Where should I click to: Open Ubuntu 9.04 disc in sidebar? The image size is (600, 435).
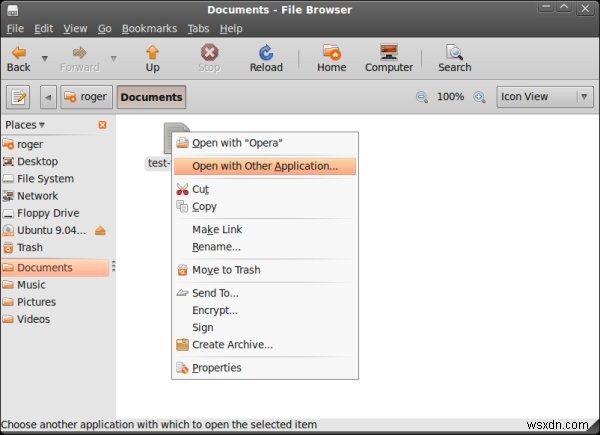click(46, 230)
